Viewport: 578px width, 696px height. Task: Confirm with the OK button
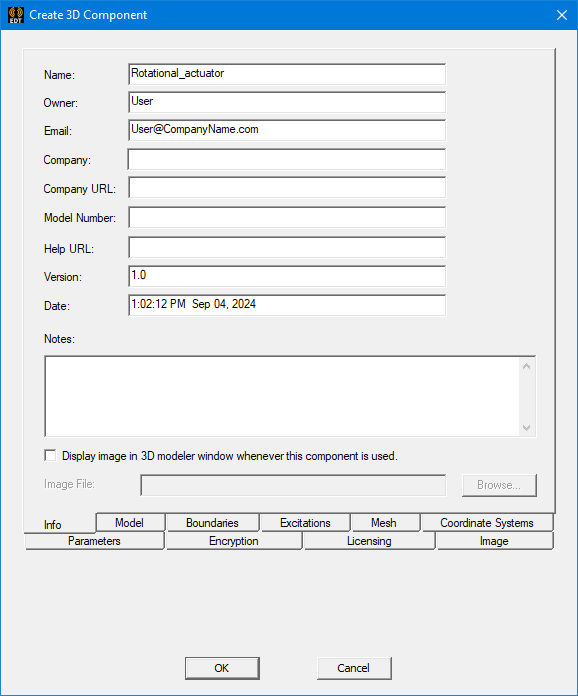coord(222,668)
